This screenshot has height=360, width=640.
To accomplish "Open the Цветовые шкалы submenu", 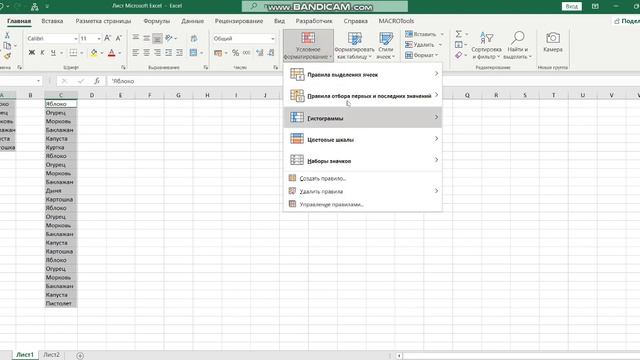I will (x=362, y=139).
